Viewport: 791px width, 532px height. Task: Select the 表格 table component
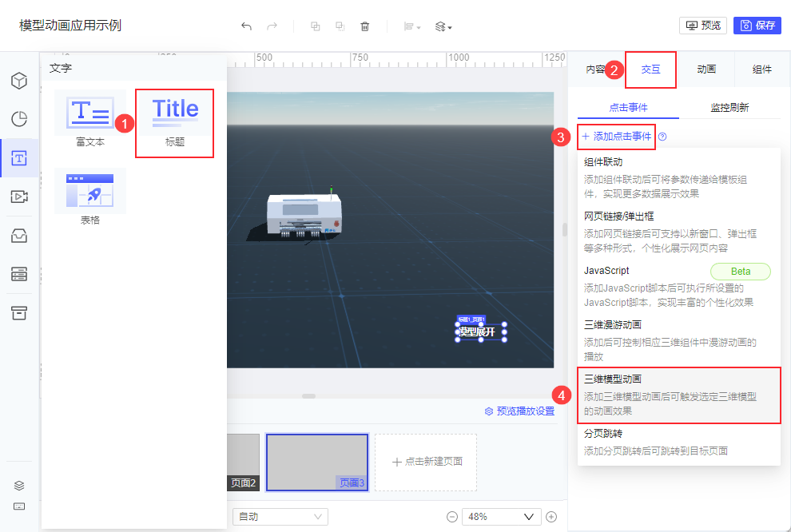(x=90, y=197)
